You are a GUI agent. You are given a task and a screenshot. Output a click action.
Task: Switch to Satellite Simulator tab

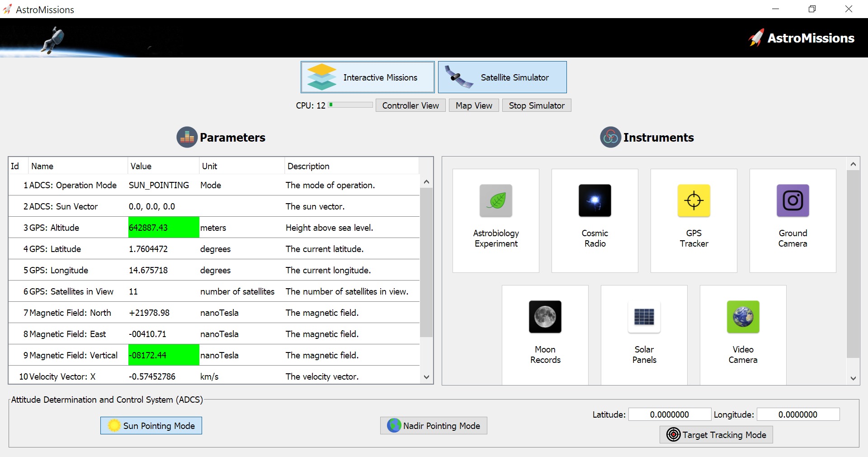(x=502, y=77)
